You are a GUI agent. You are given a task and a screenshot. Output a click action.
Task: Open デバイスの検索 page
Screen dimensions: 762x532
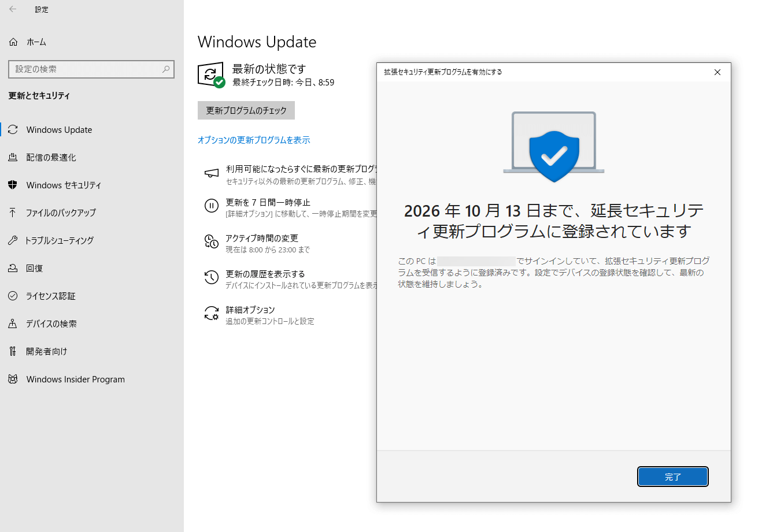(51, 324)
